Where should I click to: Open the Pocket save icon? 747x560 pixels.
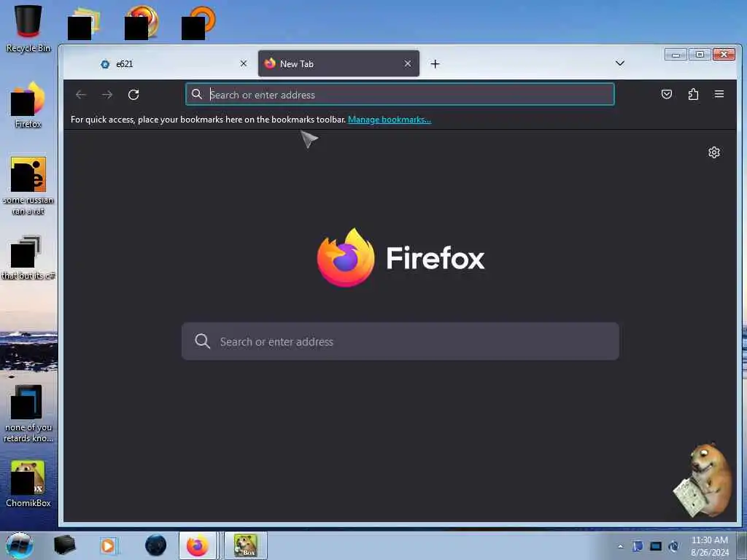667,94
